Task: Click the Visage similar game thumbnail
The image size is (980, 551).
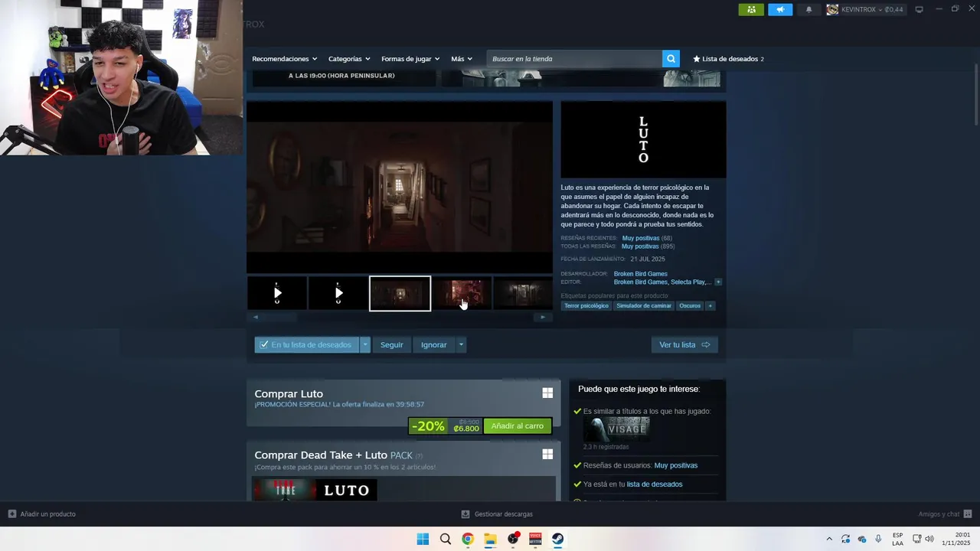Action: tap(616, 429)
